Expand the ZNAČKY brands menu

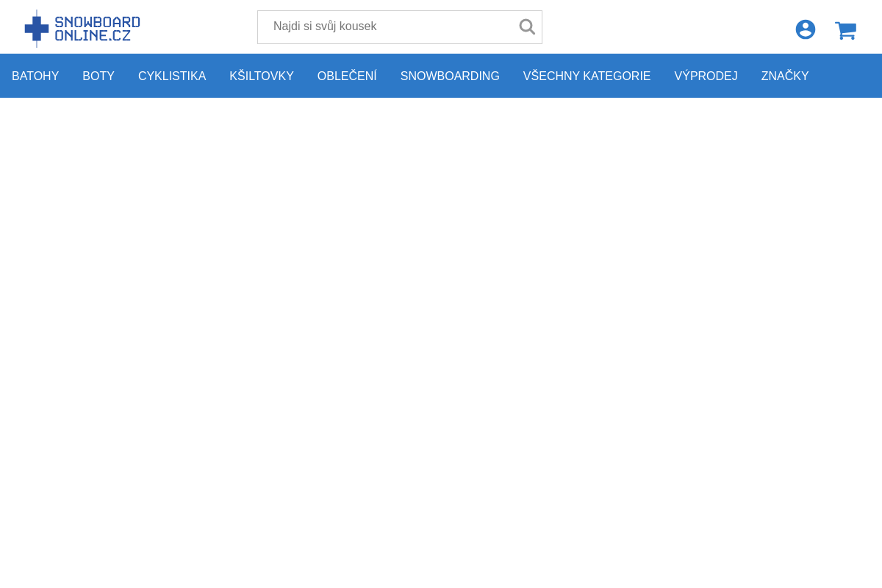coord(784,76)
